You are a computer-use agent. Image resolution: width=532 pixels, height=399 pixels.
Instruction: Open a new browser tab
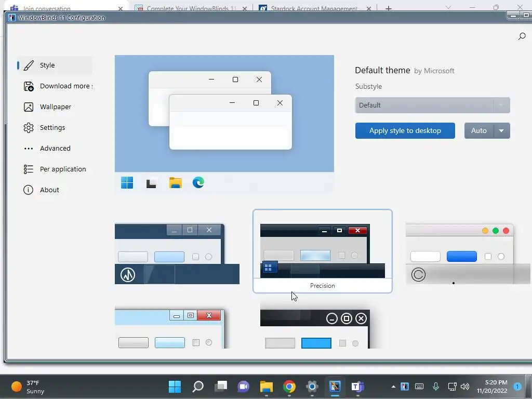[389, 8]
